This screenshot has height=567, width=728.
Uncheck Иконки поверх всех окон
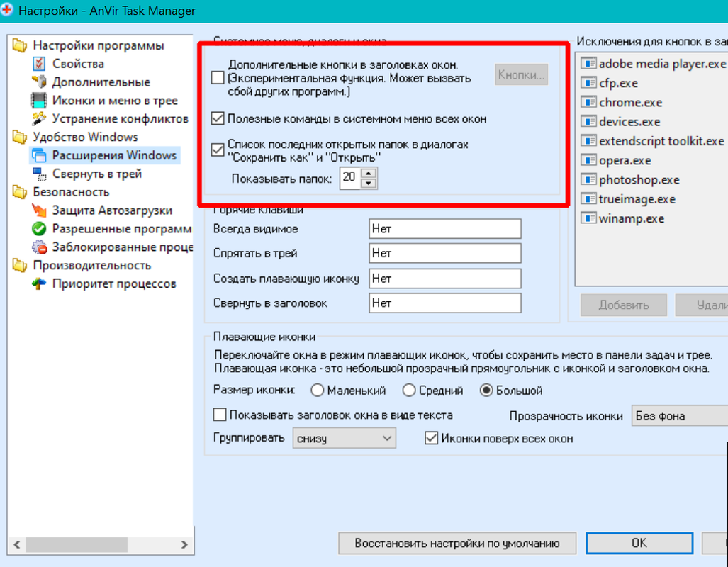(x=431, y=438)
